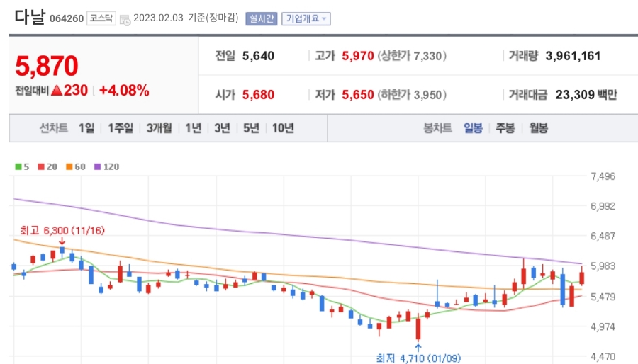Click the 최고 6,300 (11/16) marker
This screenshot has height=364, width=638.
[x=62, y=231]
